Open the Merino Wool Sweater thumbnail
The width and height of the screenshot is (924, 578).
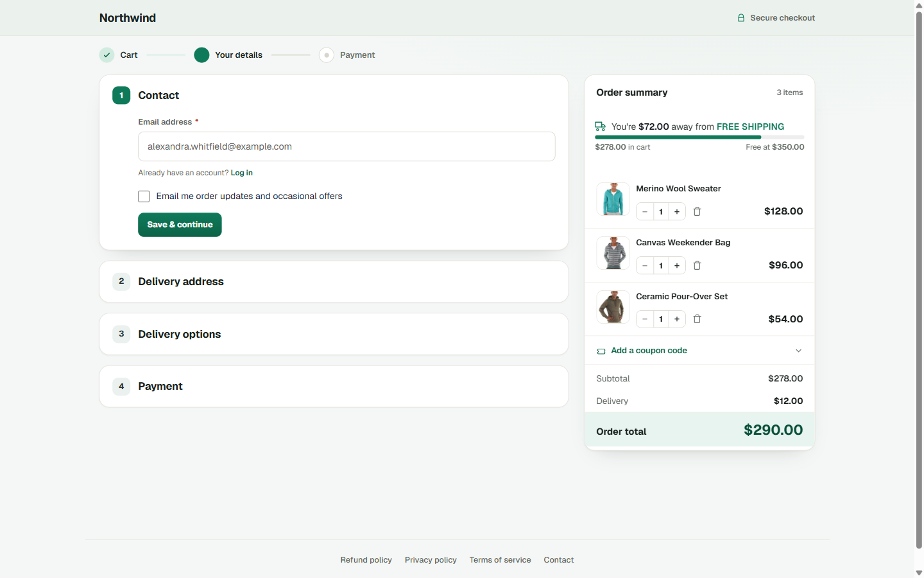point(613,199)
